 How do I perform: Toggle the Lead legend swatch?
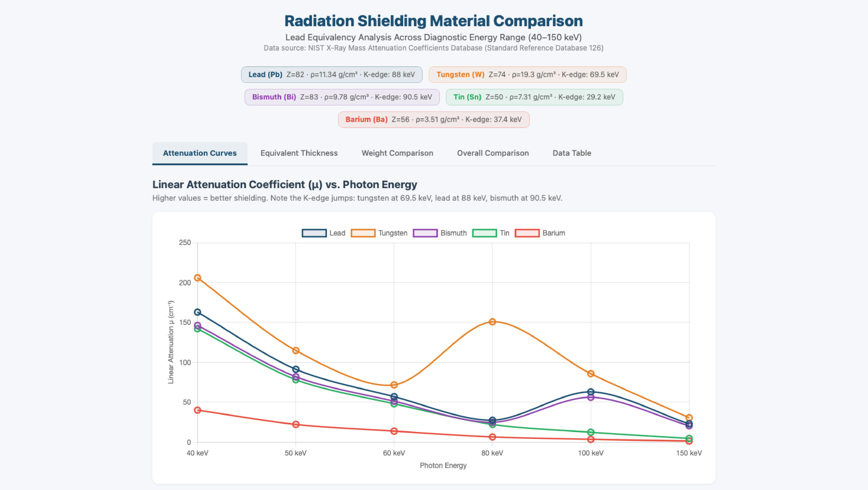coord(314,233)
